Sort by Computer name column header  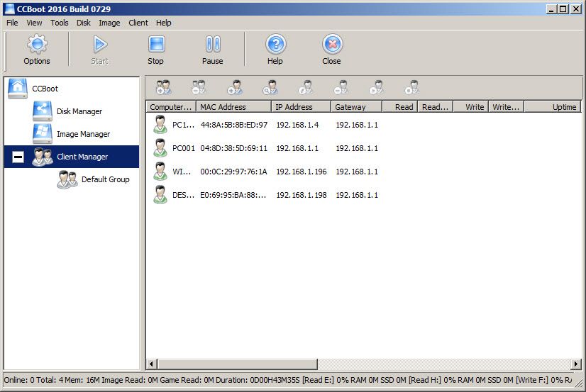[171, 107]
